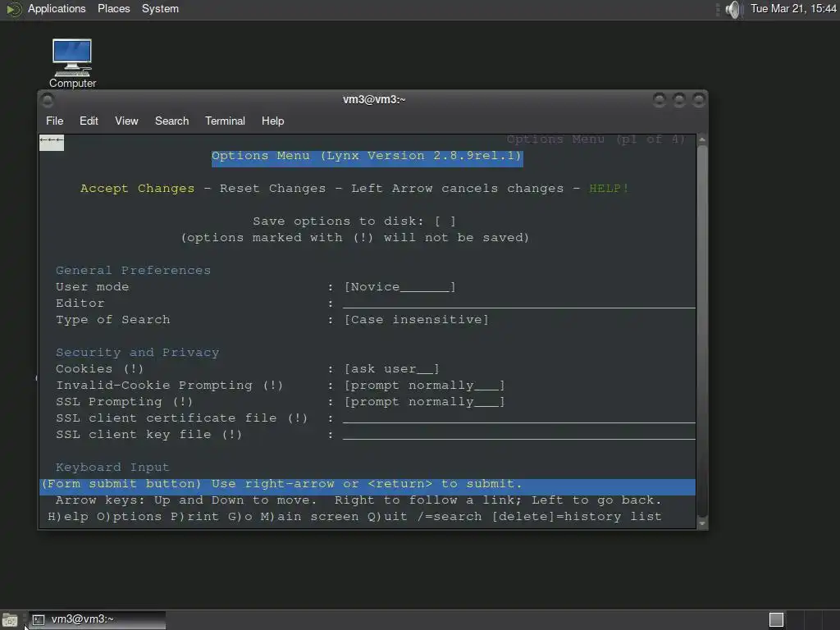Viewport: 840px width, 630px height.
Task: Open the Places menu in the top panel
Action: (x=113, y=9)
